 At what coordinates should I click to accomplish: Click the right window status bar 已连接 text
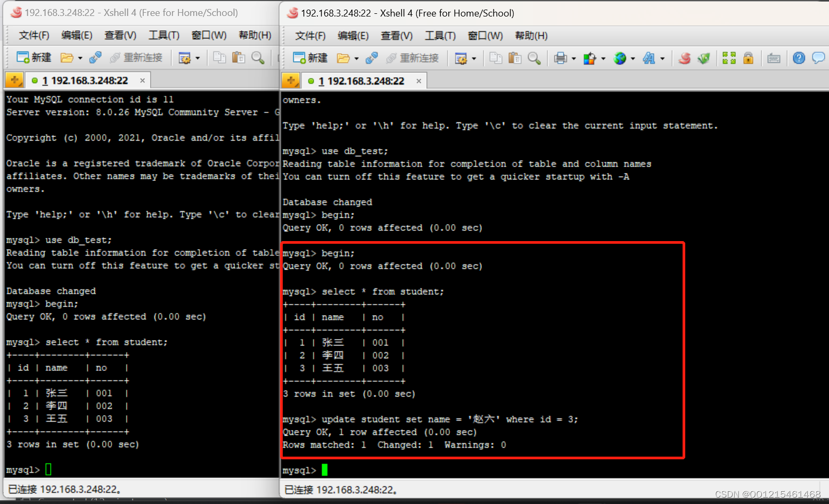341,490
